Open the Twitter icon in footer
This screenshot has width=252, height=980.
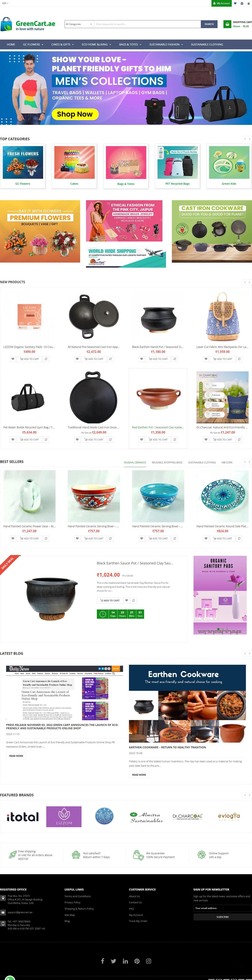coord(113,961)
